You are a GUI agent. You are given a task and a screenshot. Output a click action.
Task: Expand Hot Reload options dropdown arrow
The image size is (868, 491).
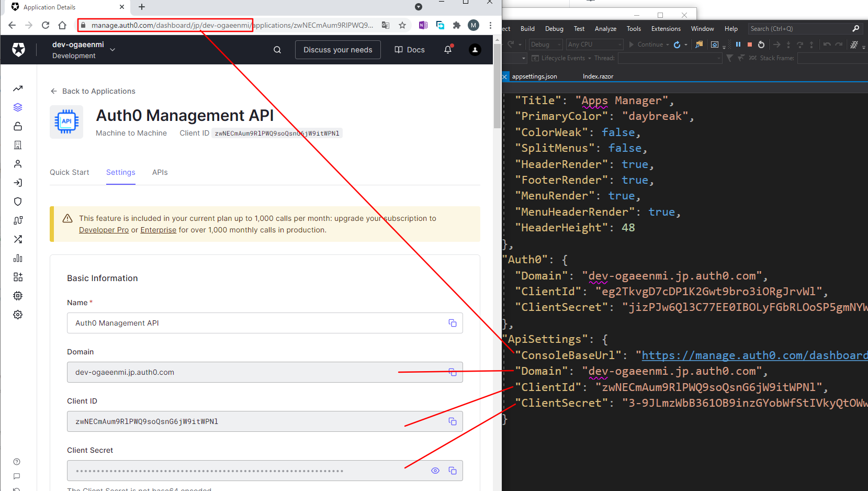(x=686, y=44)
